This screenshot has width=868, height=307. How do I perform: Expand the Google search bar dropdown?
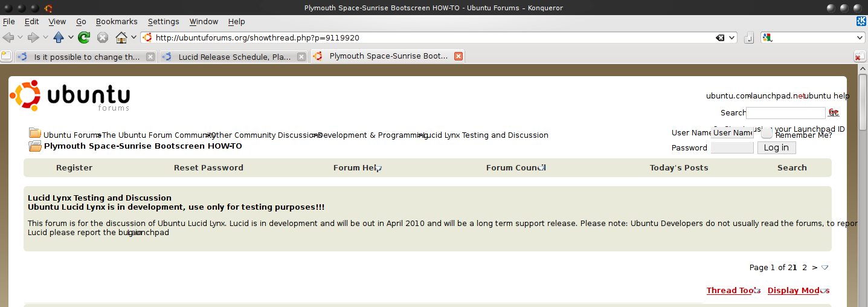pos(860,37)
